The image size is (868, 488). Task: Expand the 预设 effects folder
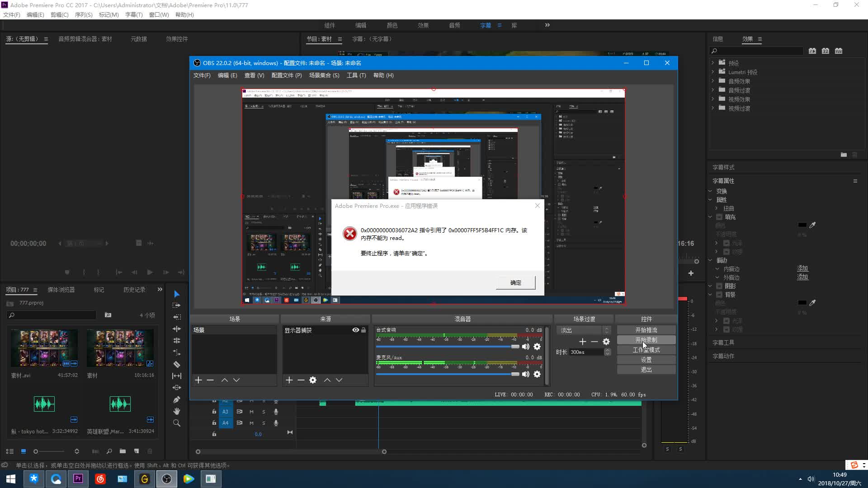(x=713, y=63)
